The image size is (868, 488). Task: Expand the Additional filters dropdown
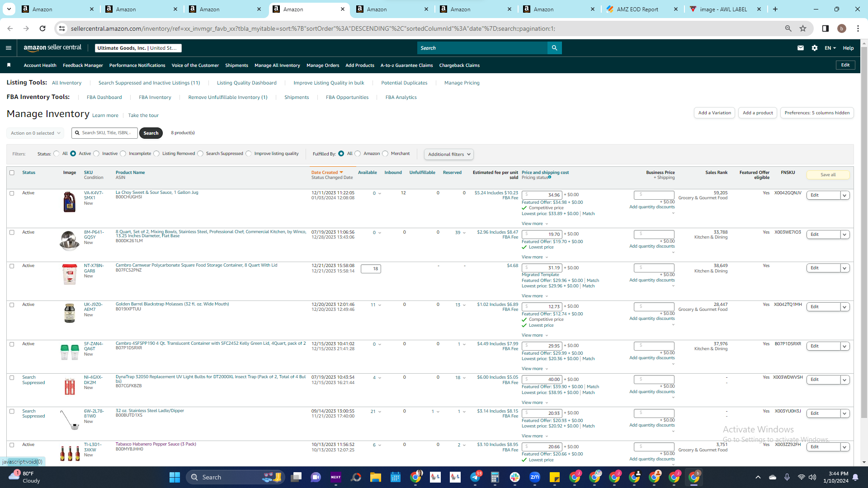tap(449, 155)
